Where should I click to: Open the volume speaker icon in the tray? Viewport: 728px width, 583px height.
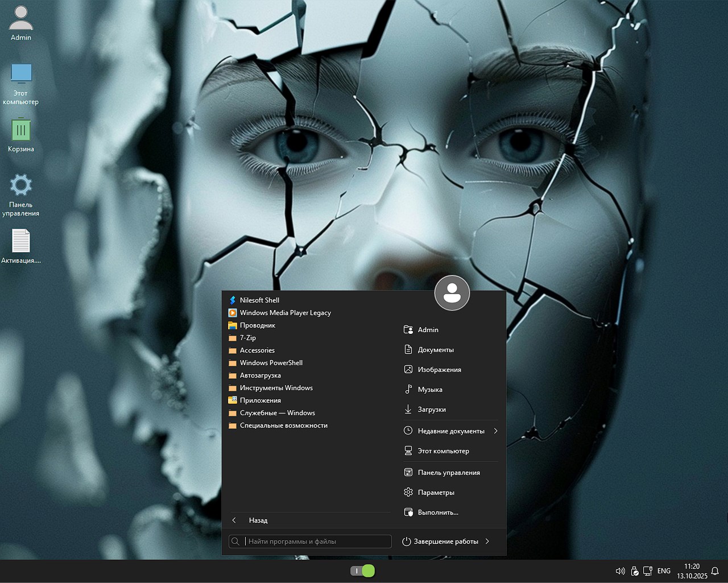[x=620, y=571]
